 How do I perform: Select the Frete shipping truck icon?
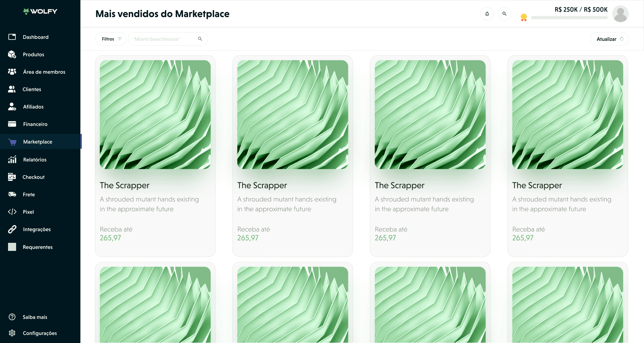click(12, 194)
